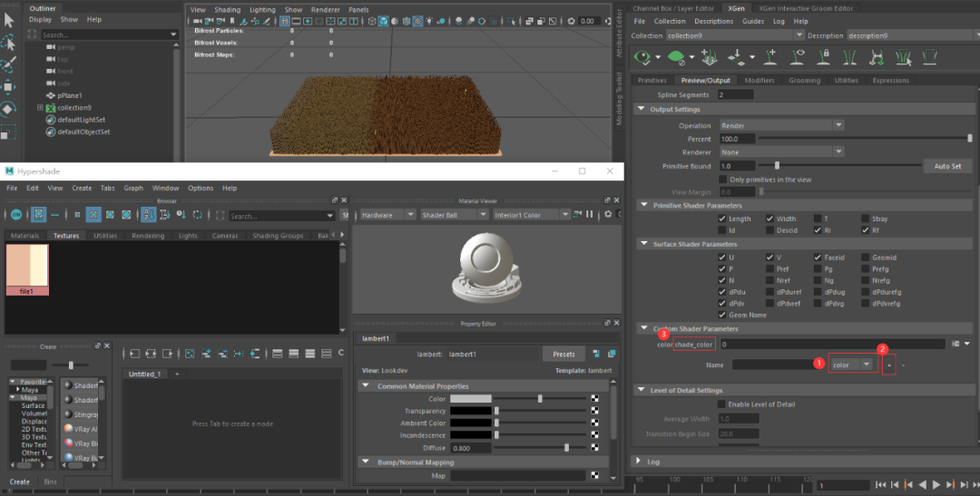This screenshot has width=980, height=496.
Task: Click the play forward button in timeline controls
Action: pyautogui.click(x=936, y=485)
